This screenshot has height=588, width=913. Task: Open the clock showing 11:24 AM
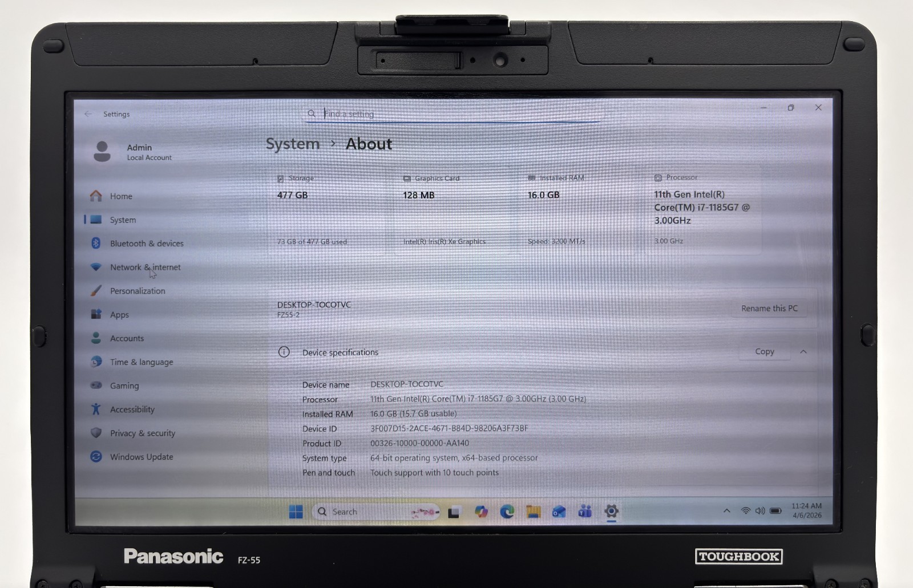tap(807, 510)
